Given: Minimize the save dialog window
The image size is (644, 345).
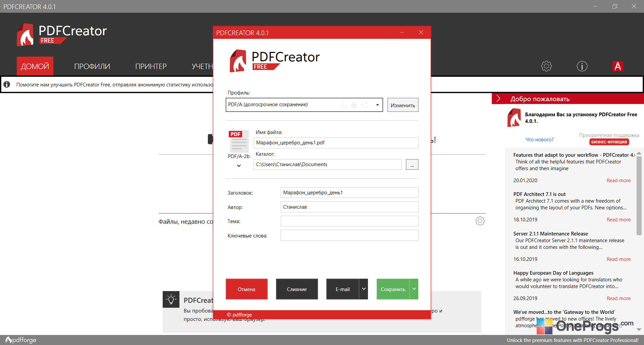Looking at the screenshot, I should click(402, 32).
